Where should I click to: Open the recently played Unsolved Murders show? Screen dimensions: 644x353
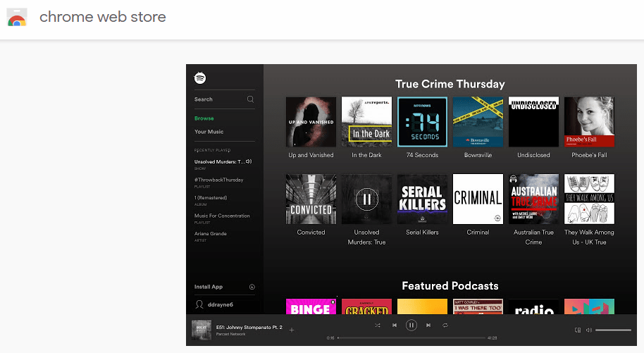click(219, 161)
